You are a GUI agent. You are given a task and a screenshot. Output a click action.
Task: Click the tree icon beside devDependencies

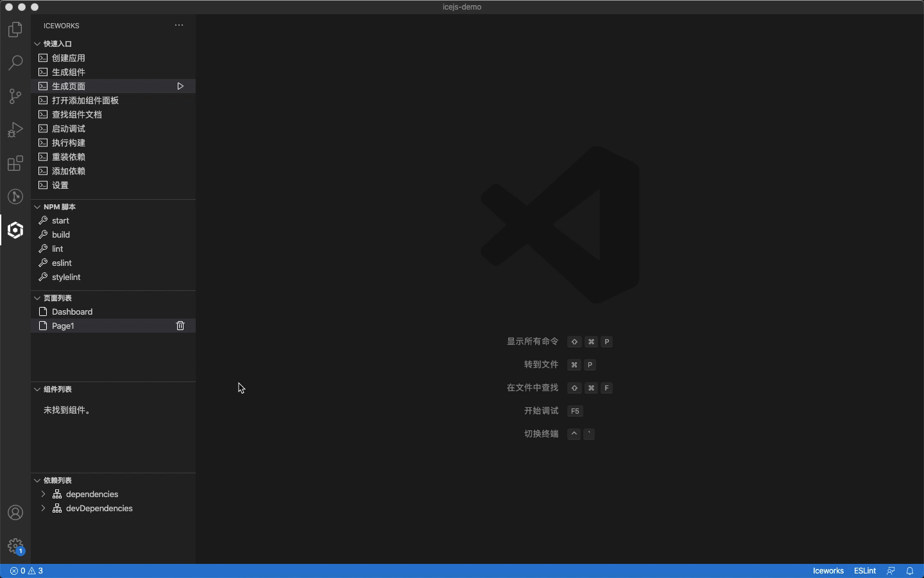(57, 508)
